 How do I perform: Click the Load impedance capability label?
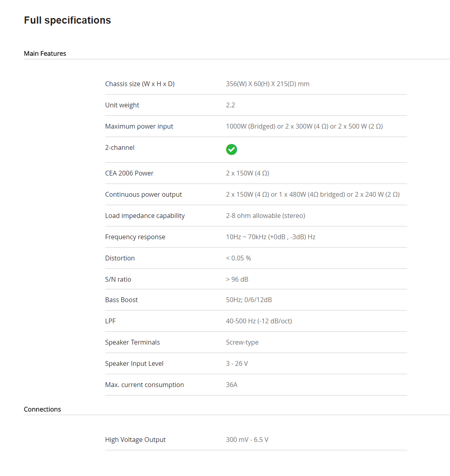(x=145, y=216)
